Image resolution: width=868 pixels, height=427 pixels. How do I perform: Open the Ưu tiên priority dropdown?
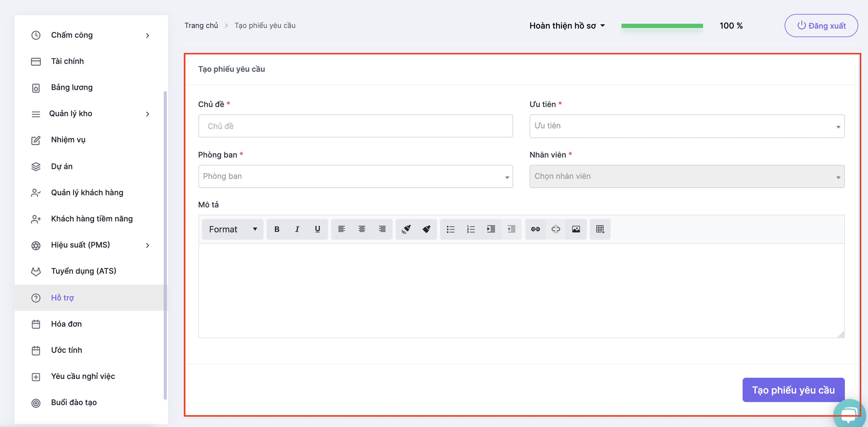(687, 126)
